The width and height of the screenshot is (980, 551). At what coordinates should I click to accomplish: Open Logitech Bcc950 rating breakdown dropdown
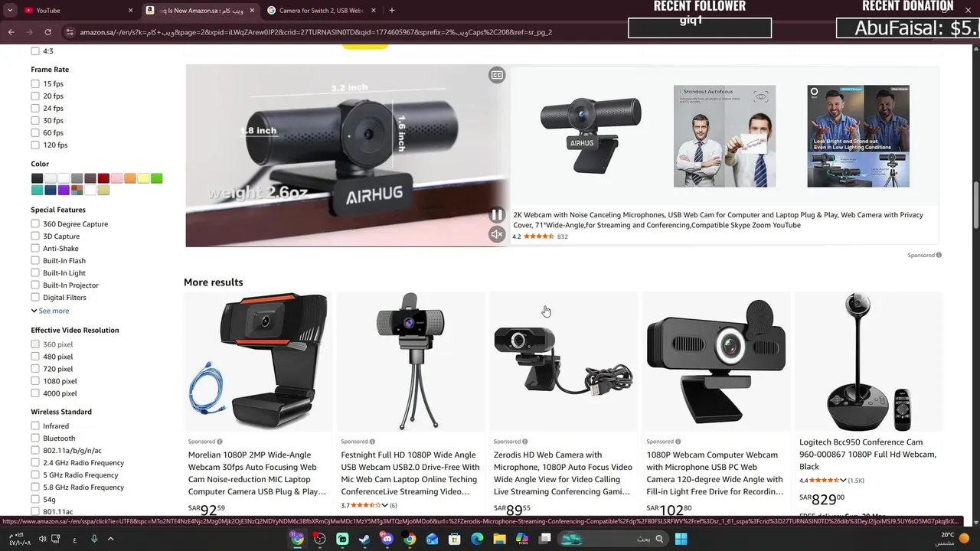pyautogui.click(x=843, y=480)
